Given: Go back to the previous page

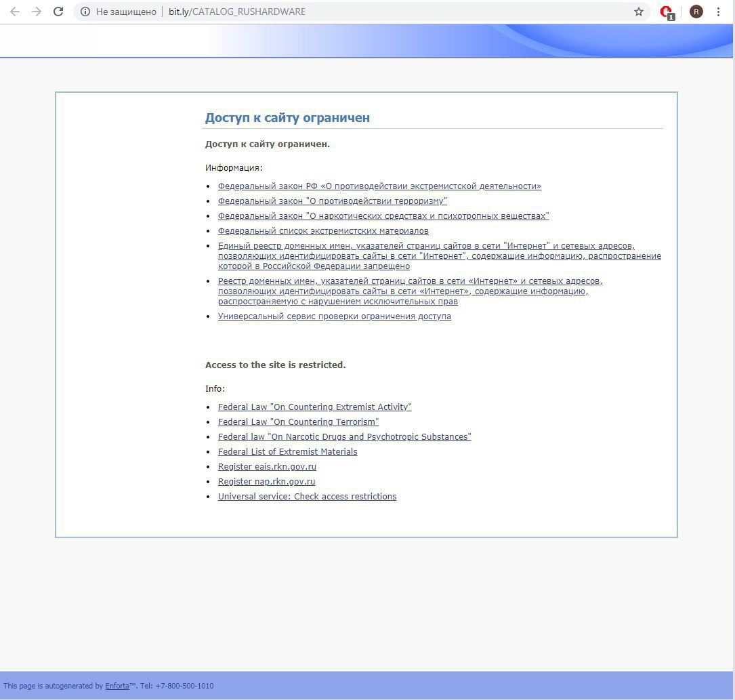Looking at the screenshot, I should coord(14,12).
